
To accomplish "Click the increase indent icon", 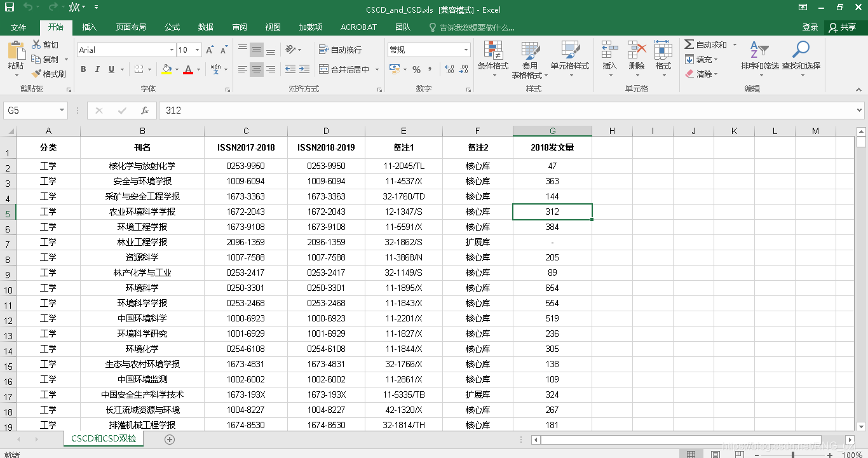I will (x=305, y=69).
